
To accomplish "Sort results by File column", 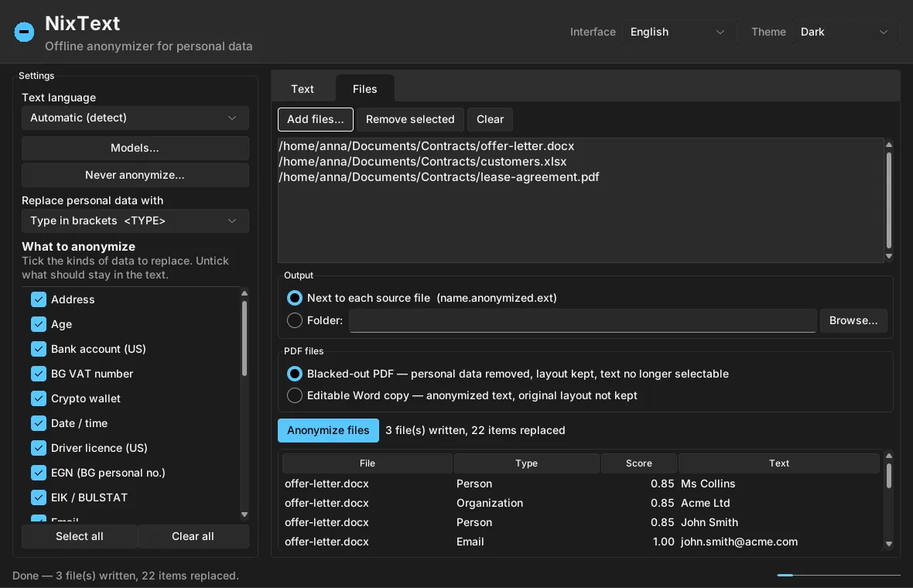I will pyautogui.click(x=368, y=463).
